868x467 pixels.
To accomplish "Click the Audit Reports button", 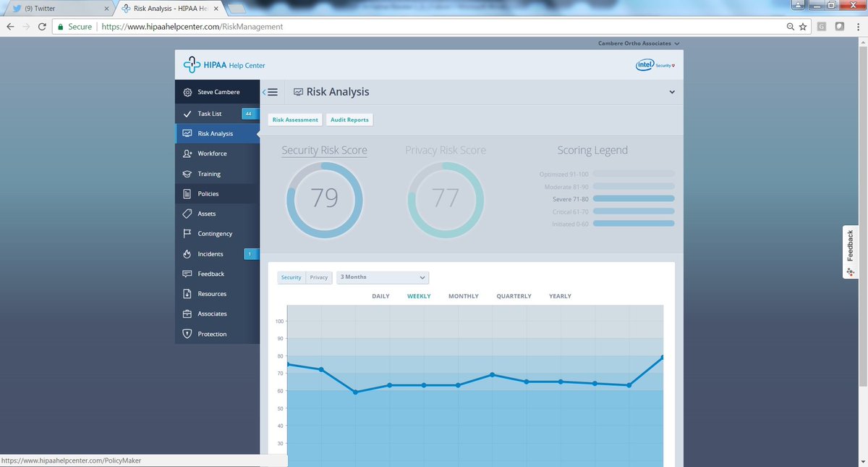I will (349, 119).
